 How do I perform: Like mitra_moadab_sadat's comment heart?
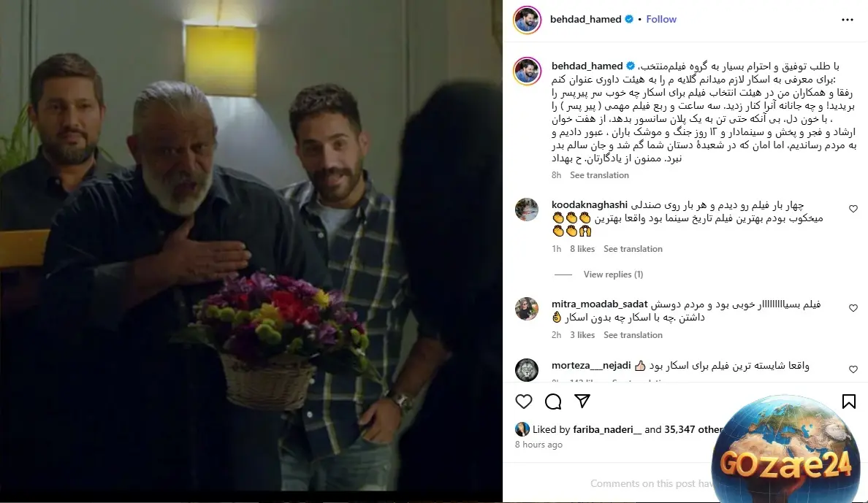click(853, 308)
